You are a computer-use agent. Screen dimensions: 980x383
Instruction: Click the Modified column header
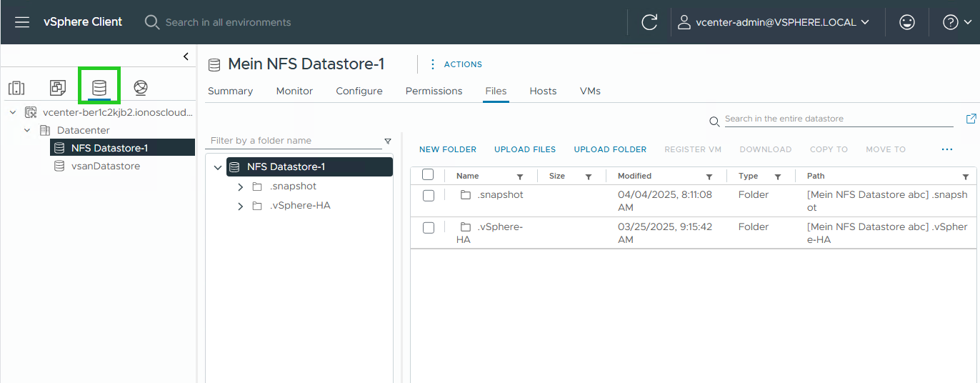[x=634, y=176]
